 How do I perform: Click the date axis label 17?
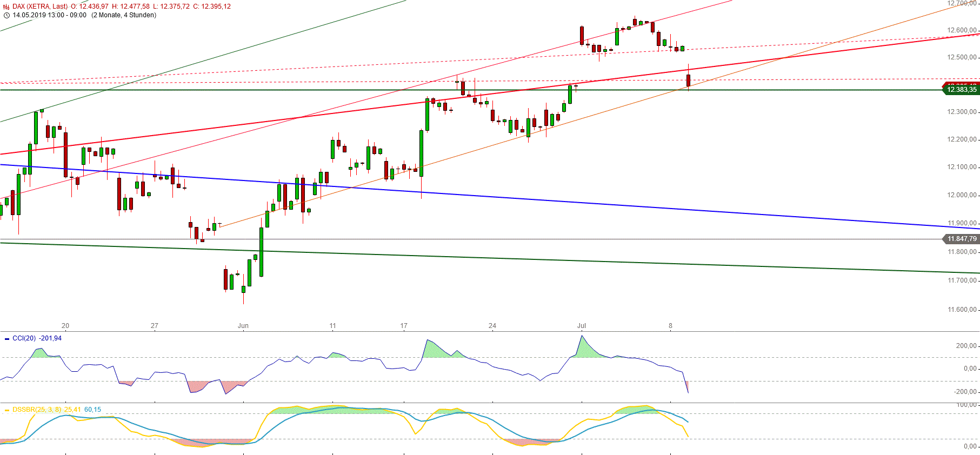(404, 326)
